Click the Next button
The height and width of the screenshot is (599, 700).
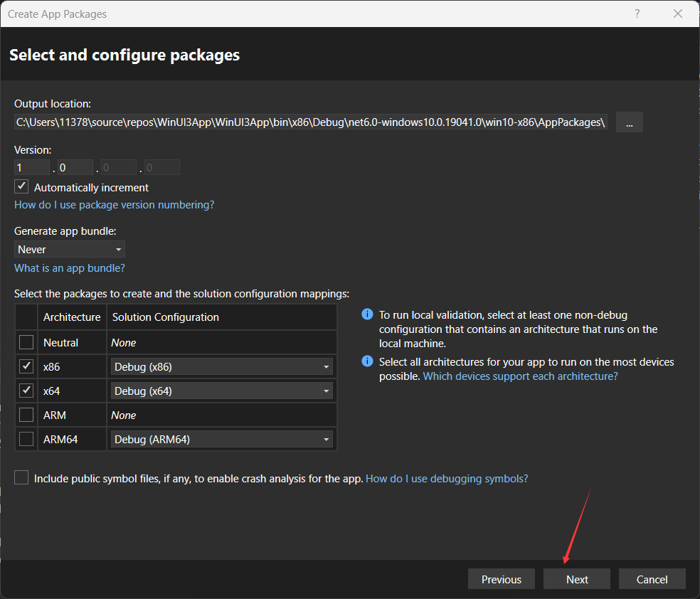coord(576,578)
